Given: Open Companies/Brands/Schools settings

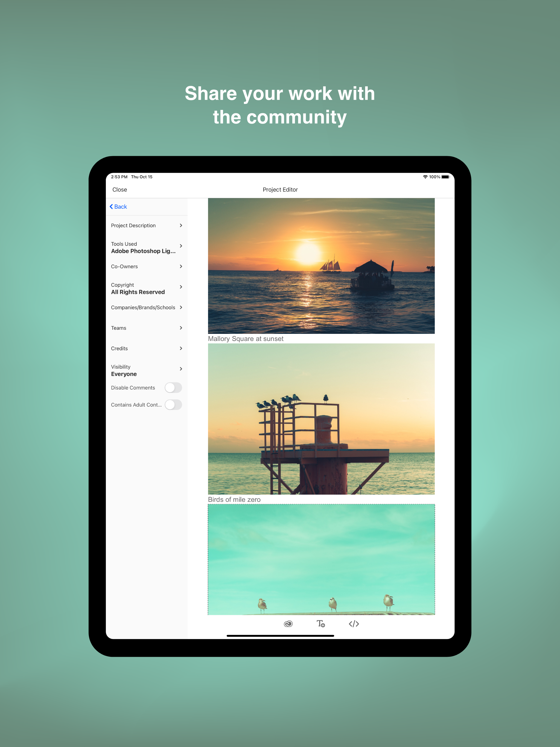Looking at the screenshot, I should (147, 307).
